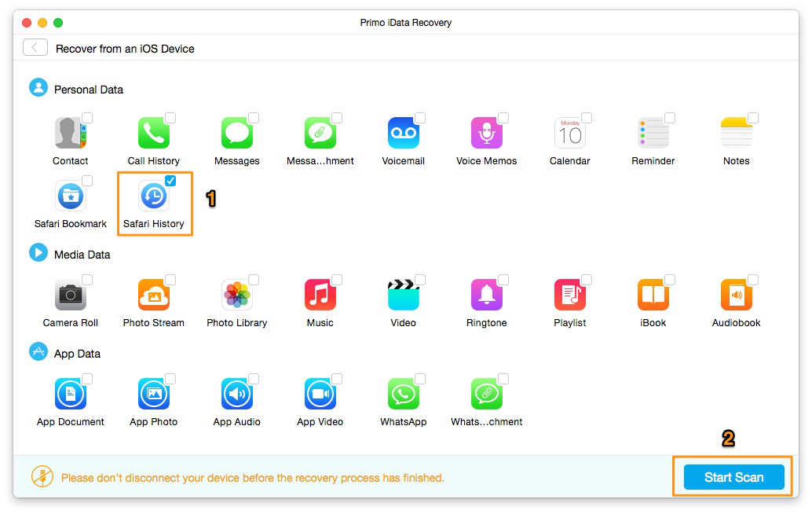The width and height of the screenshot is (812, 514).
Task: Tick the Calendar checkbox
Action: tap(586, 118)
